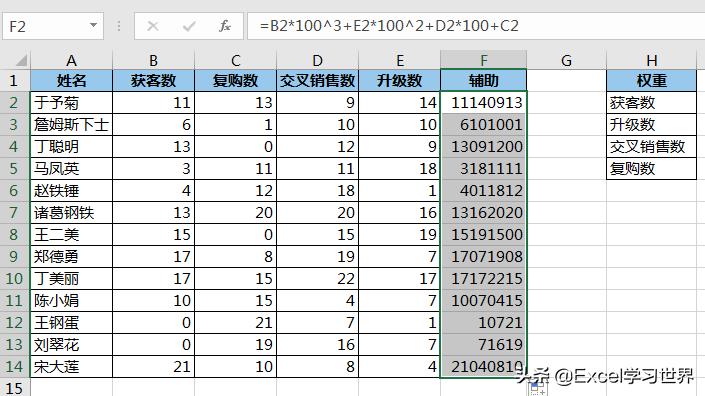This screenshot has width=705, height=396.
Task: Select name cell 詹姆斯下士
Action: pos(71,125)
